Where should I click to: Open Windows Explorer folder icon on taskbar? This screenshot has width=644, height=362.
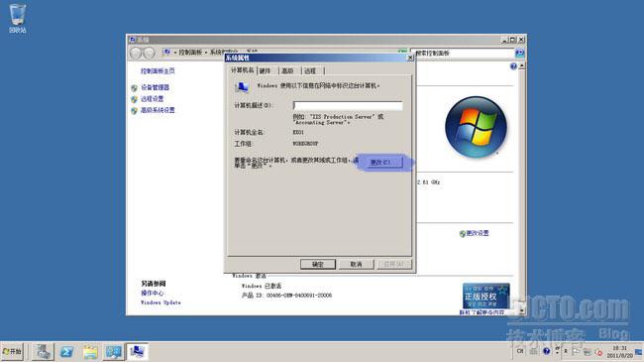click(90, 352)
